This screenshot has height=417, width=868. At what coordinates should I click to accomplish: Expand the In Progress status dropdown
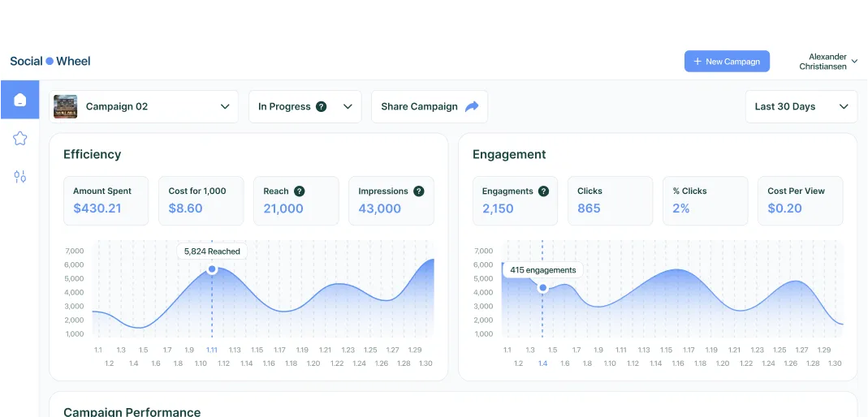point(305,107)
